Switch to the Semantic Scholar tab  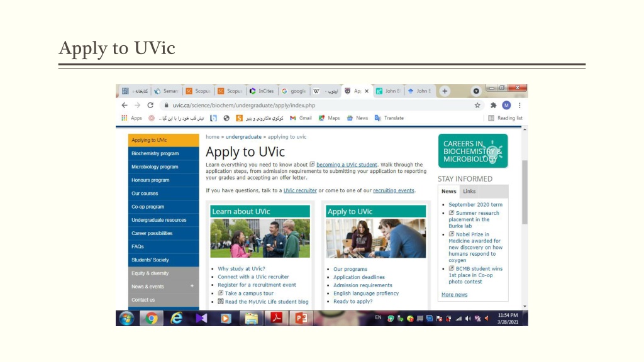[x=167, y=91]
